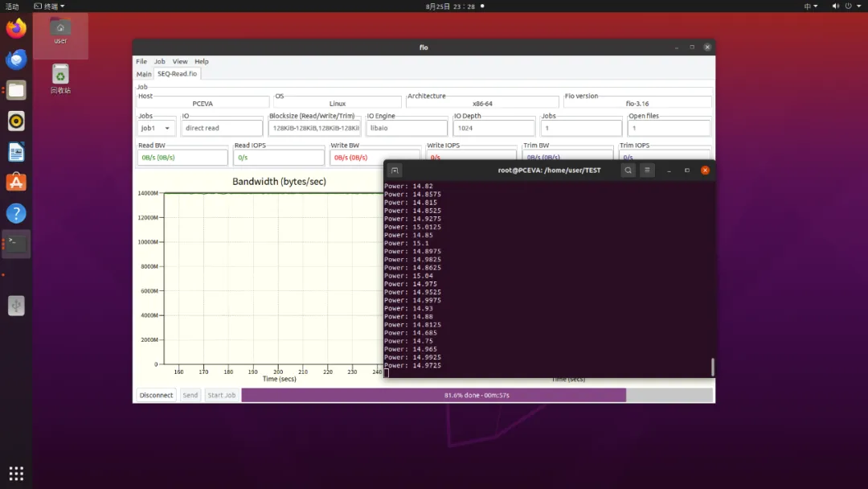868x489 pixels.
Task: Open Rhythmbox music player from dock
Action: [x=16, y=121]
